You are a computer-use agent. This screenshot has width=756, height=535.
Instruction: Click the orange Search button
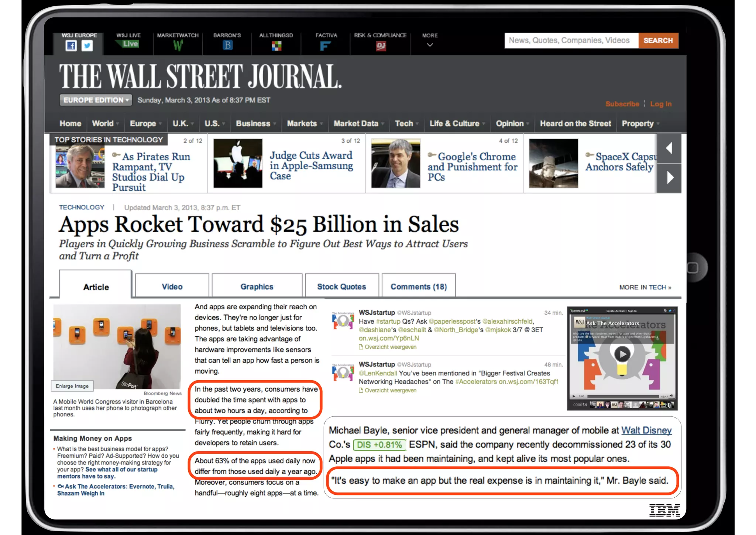(x=658, y=40)
